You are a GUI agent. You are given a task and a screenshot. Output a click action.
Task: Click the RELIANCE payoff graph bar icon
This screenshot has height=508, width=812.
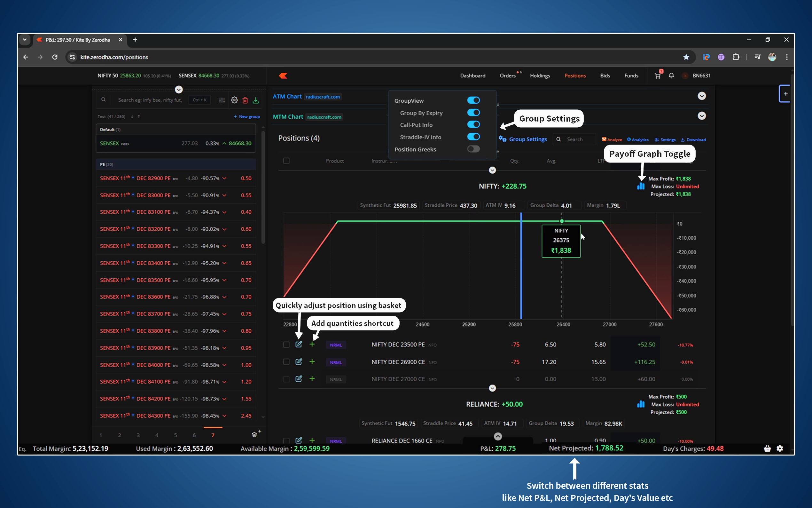coord(640,404)
